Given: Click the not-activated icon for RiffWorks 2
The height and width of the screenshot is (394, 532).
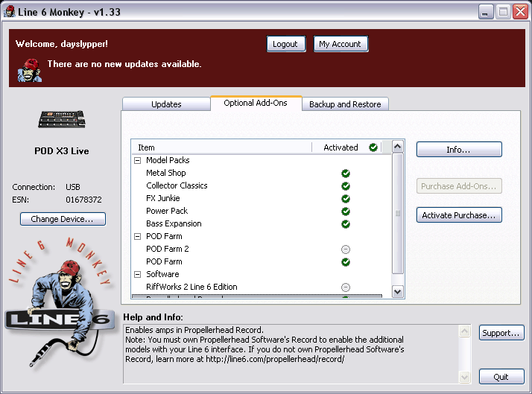Looking at the screenshot, I should pyautogui.click(x=346, y=287).
